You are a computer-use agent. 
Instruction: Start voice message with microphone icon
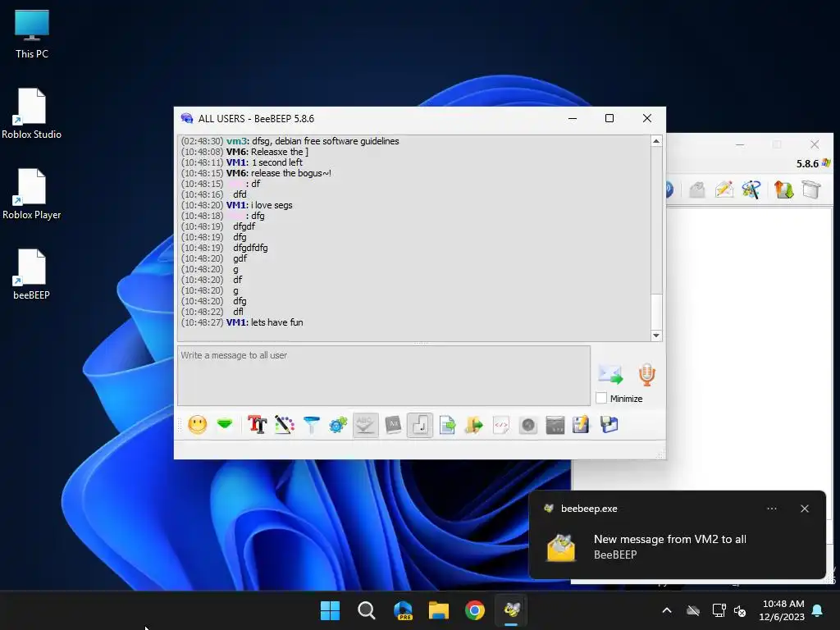[x=646, y=375]
